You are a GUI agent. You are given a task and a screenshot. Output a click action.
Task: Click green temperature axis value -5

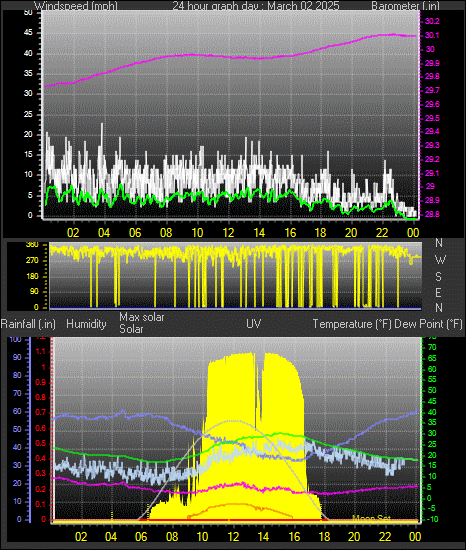pos(431,509)
